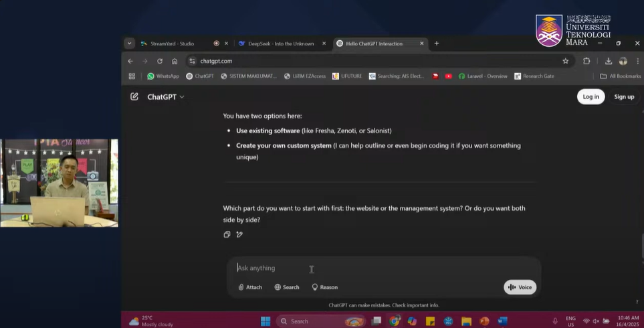Screen dimensions: 644x328
Task: Open the Chrome three-dot menu
Action: (637, 61)
